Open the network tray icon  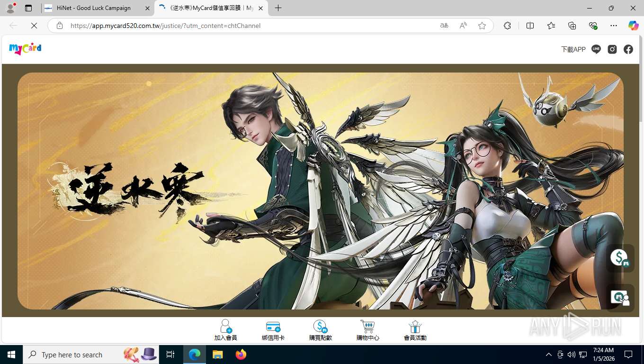click(x=583, y=355)
